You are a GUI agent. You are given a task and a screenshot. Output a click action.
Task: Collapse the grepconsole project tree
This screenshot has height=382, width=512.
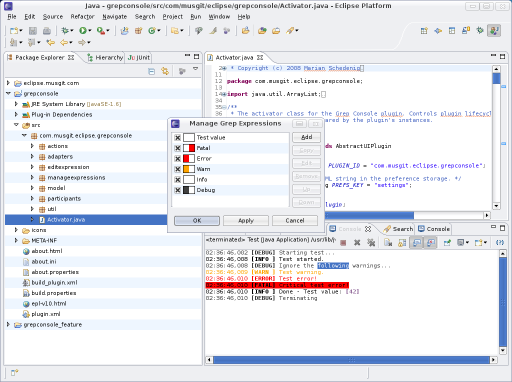coord(8,94)
